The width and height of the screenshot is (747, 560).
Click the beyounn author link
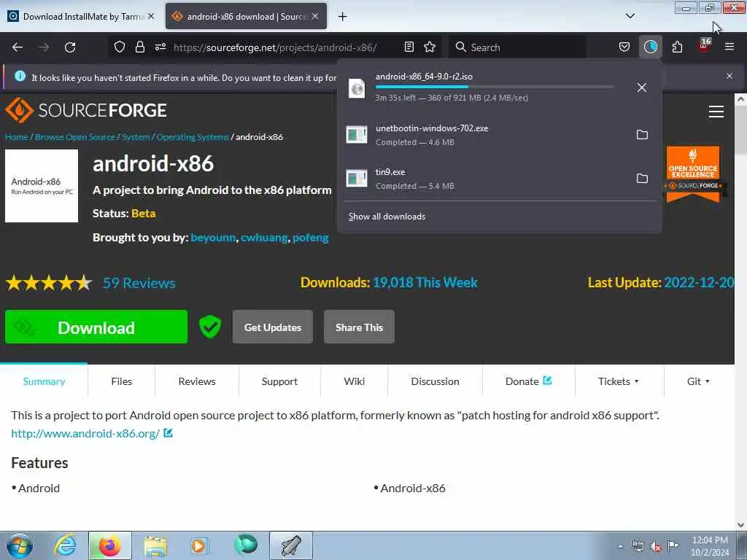[x=213, y=238]
